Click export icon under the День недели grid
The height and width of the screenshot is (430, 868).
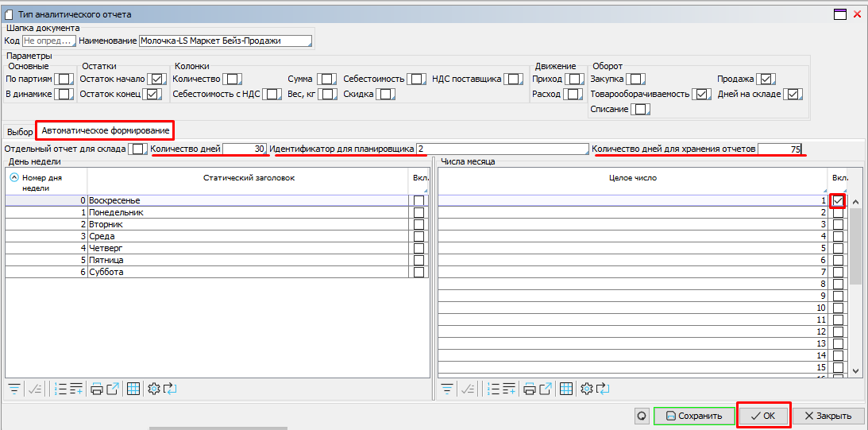click(x=112, y=389)
